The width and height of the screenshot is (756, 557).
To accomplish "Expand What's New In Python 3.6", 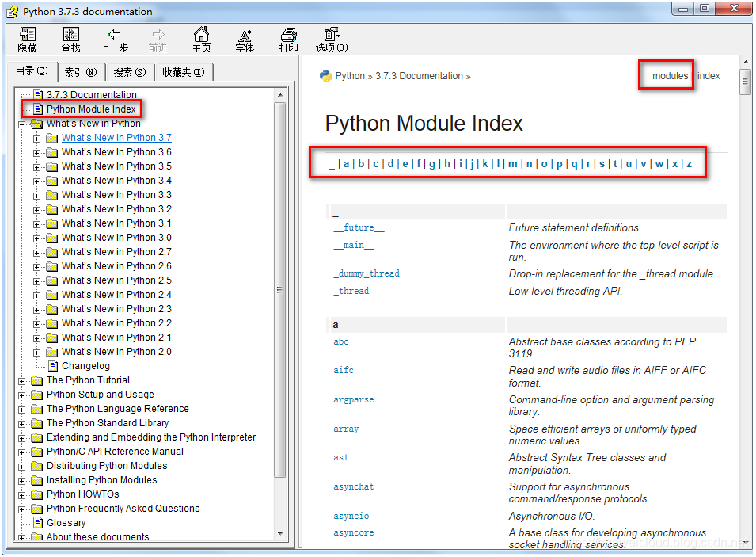I will click(36, 153).
